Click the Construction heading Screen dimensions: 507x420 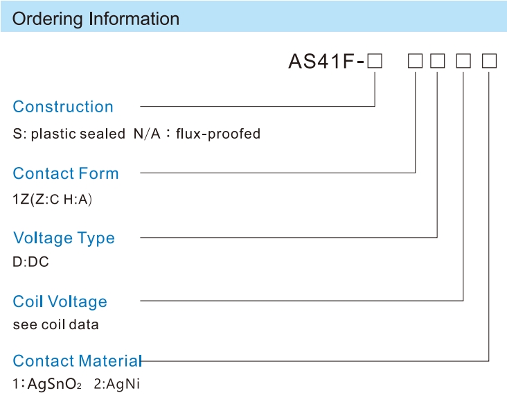(x=63, y=107)
